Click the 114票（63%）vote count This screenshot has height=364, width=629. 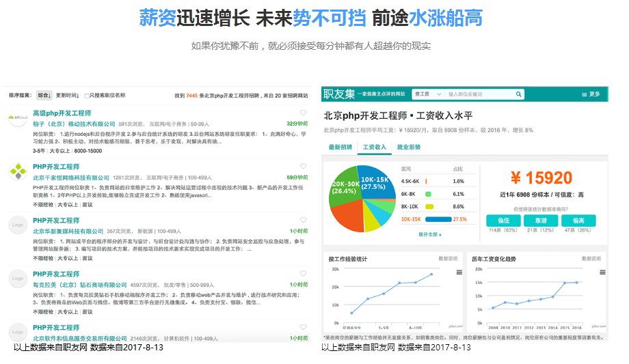pos(503,230)
